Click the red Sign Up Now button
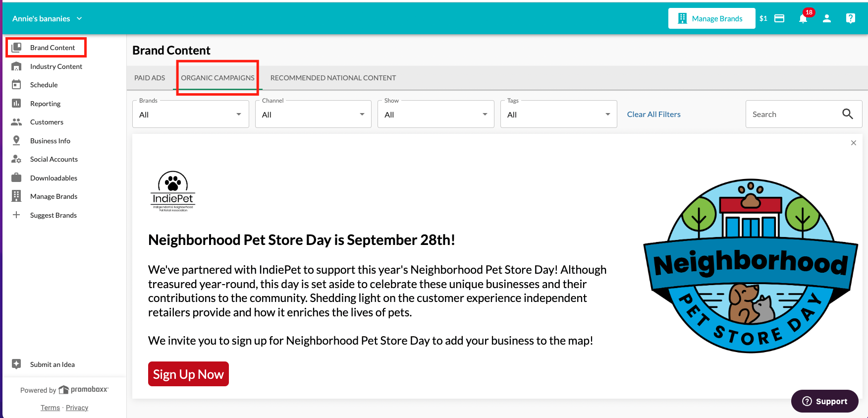Image resolution: width=868 pixels, height=418 pixels. point(188,374)
